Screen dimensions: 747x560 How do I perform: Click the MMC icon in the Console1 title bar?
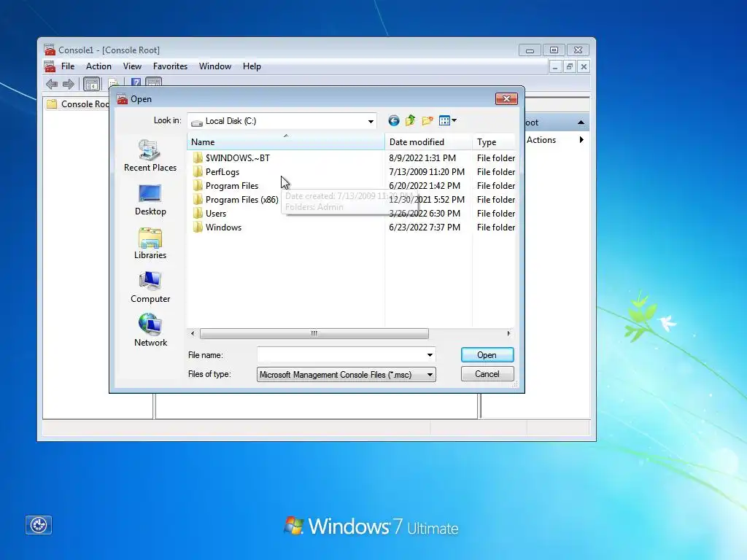coord(50,50)
